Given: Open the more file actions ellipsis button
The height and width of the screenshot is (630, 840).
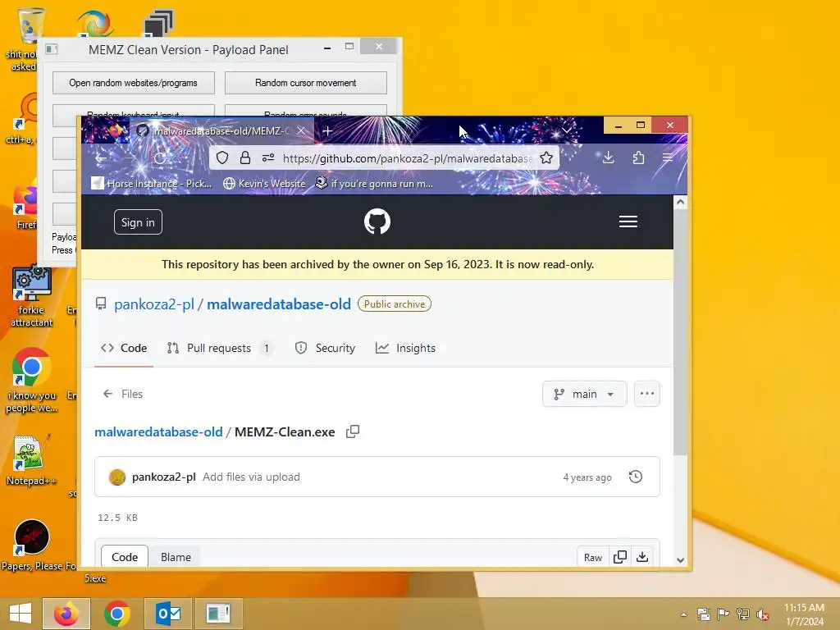Looking at the screenshot, I should [647, 394].
